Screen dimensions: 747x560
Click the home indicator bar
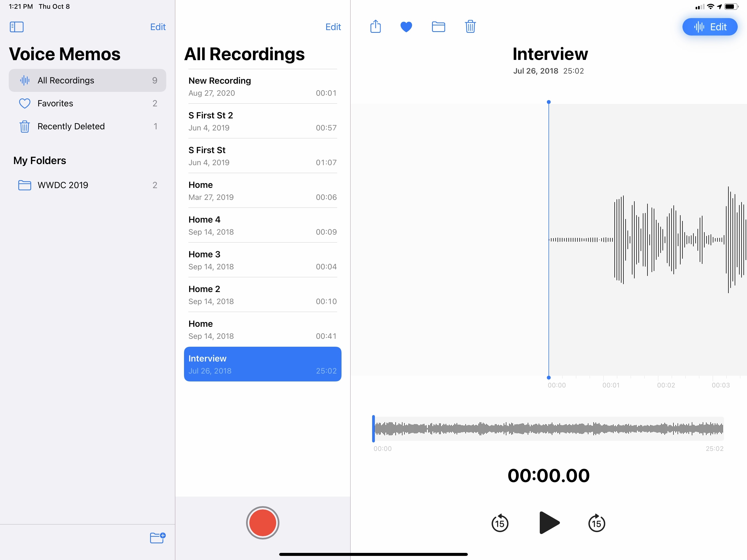click(373, 554)
